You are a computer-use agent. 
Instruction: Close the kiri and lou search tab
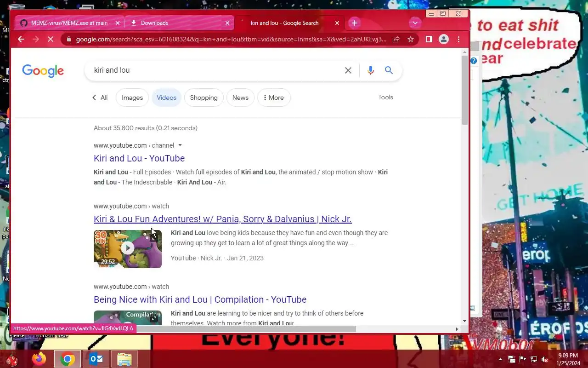337,23
